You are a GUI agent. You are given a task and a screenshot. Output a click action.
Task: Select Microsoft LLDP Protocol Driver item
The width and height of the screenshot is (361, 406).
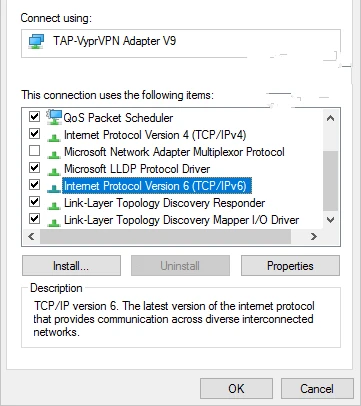pyautogui.click(x=137, y=169)
